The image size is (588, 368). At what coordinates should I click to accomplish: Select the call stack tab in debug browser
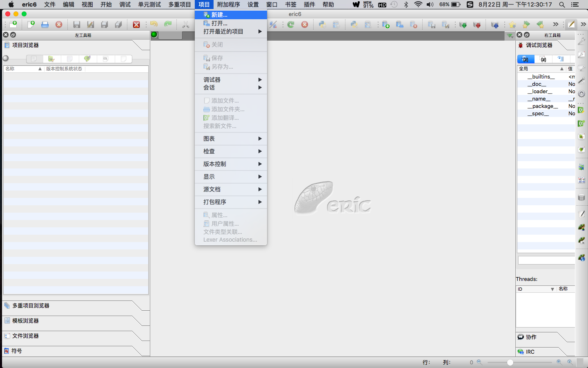coord(561,59)
